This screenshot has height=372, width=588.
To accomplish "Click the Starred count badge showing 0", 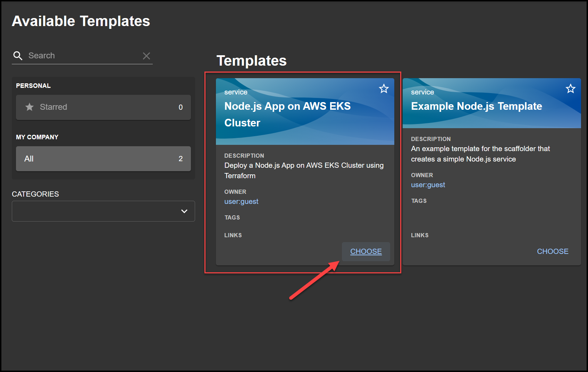I will [180, 107].
